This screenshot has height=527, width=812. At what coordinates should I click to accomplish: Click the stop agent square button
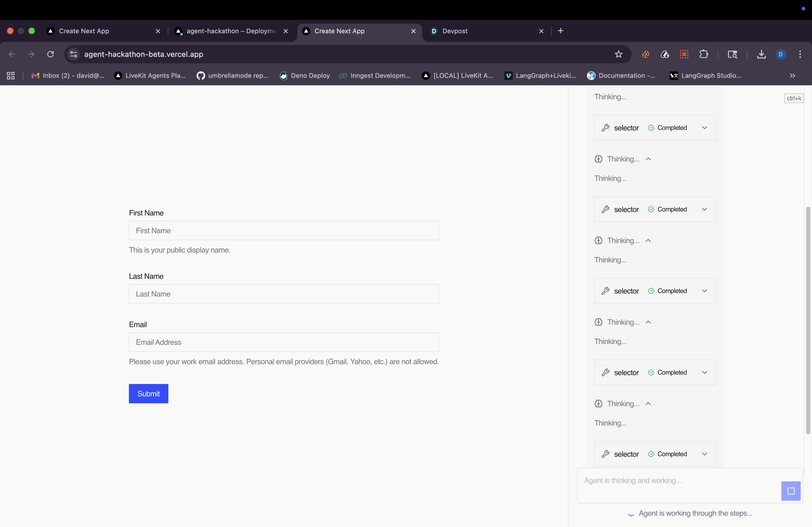point(791,491)
